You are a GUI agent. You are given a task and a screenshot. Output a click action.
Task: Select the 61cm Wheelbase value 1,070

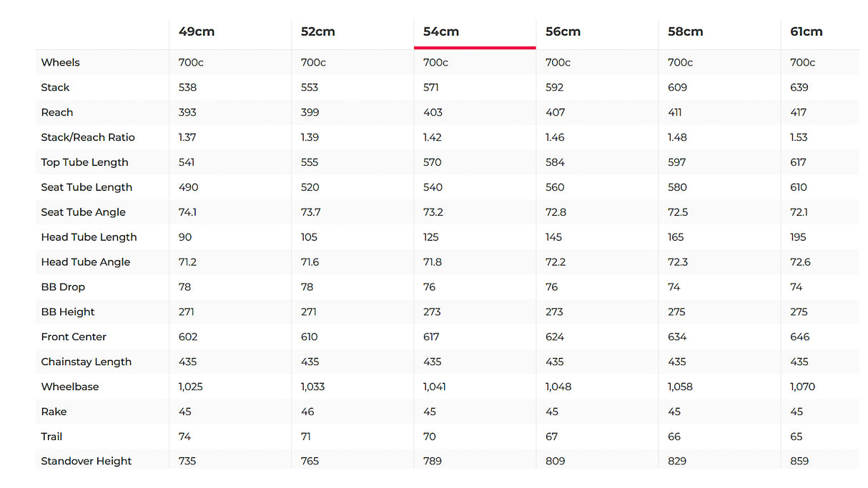802,387
